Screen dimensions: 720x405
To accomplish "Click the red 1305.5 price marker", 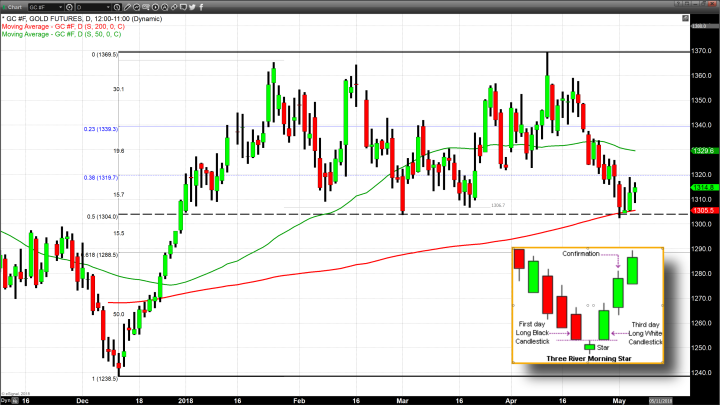I will (703, 210).
